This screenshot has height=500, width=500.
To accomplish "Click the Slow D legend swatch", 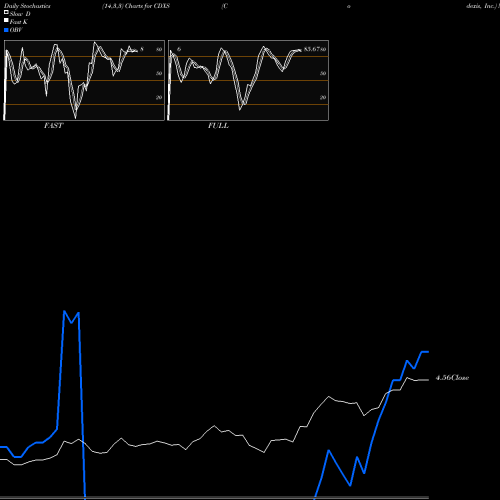I will coord(6,13).
